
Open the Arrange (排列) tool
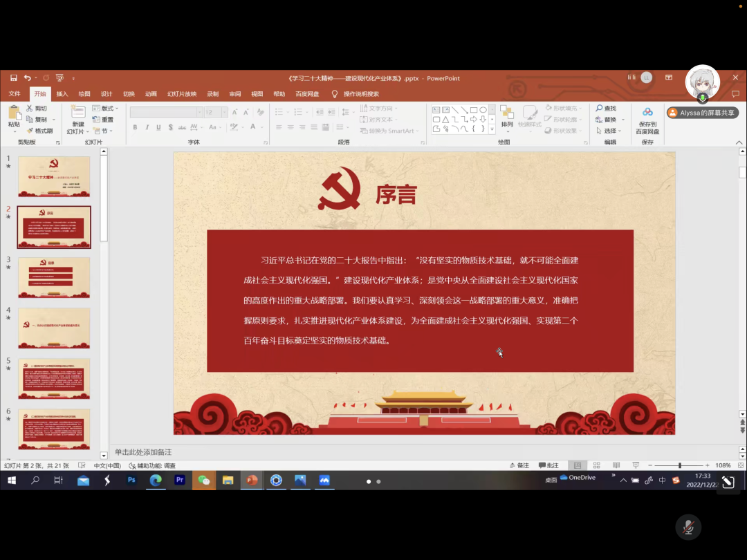click(x=507, y=117)
